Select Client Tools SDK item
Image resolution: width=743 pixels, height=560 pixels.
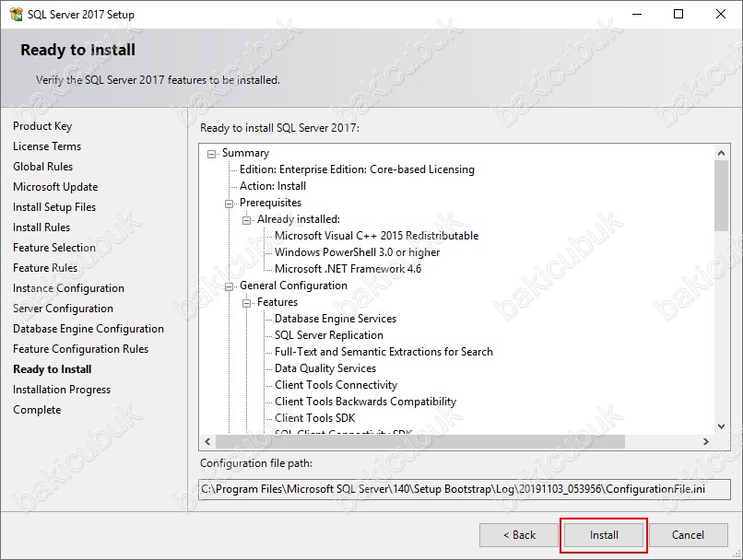pyautogui.click(x=314, y=418)
